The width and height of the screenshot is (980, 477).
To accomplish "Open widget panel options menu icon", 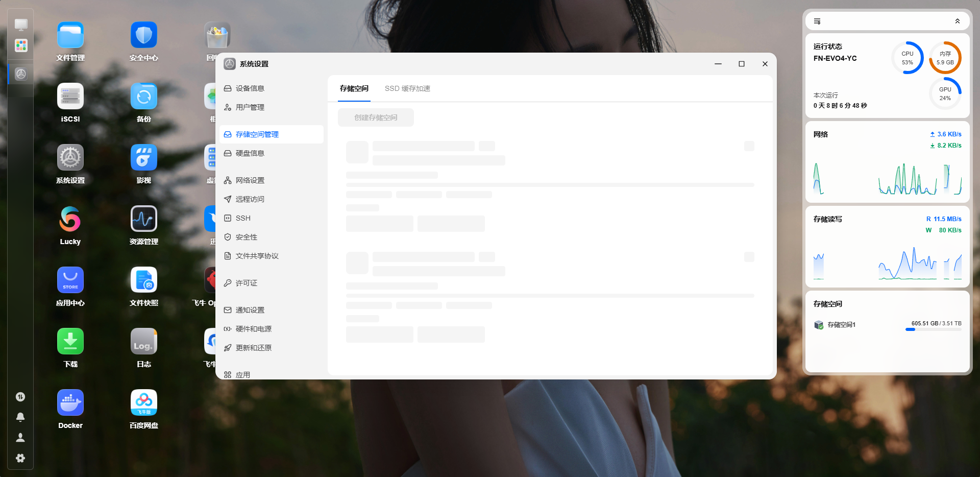I will tap(817, 21).
